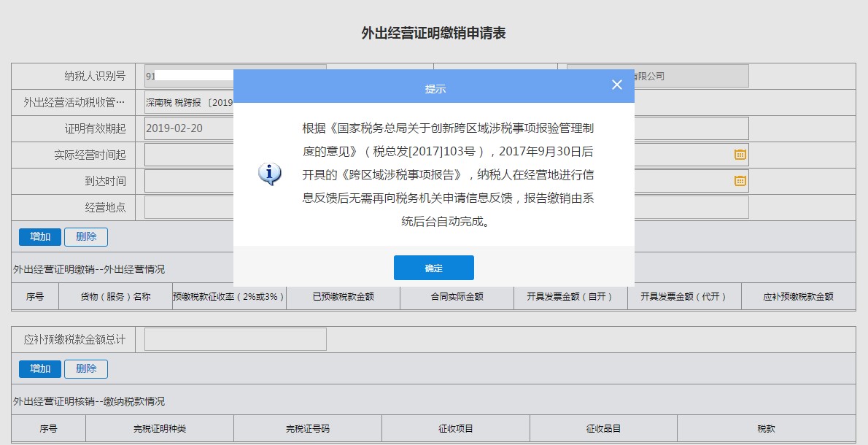868x445 pixels.
Task: Click the company name field ending in 有限公司
Action: tap(691, 76)
